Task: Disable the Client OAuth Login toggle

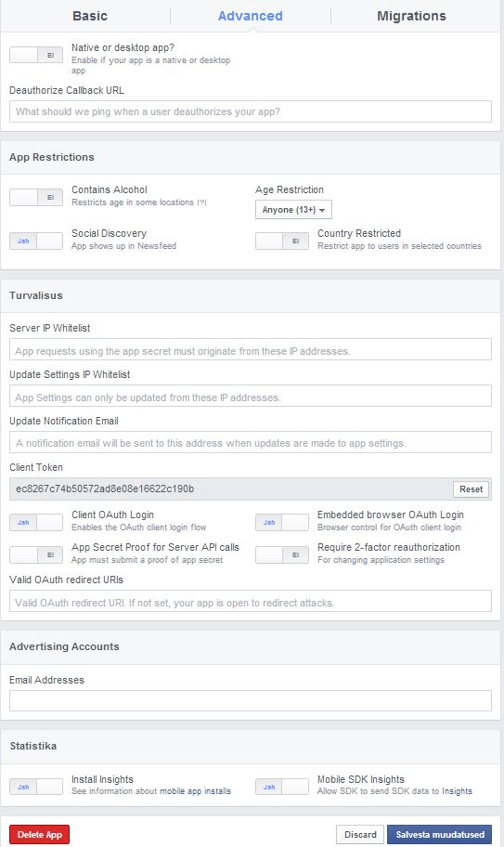Action: (36, 522)
